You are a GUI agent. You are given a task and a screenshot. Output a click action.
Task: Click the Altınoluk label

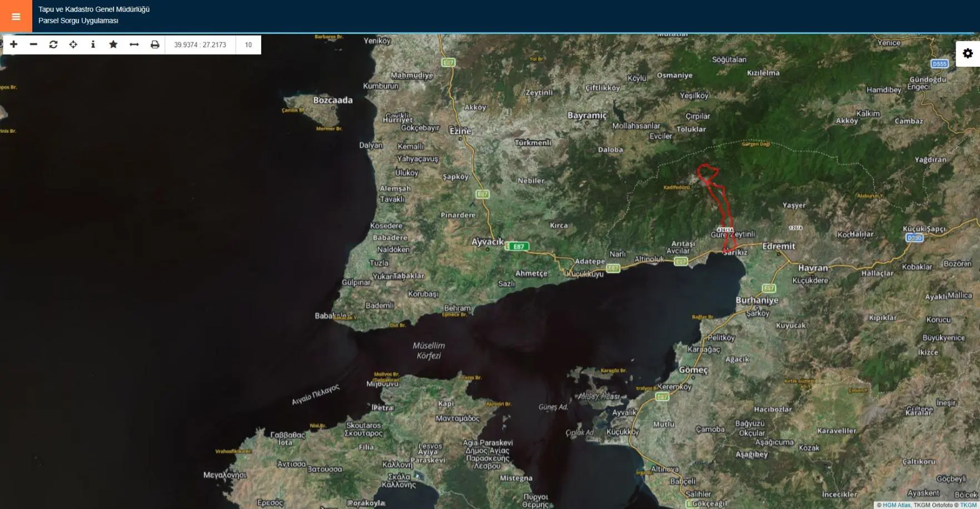[x=649, y=259]
